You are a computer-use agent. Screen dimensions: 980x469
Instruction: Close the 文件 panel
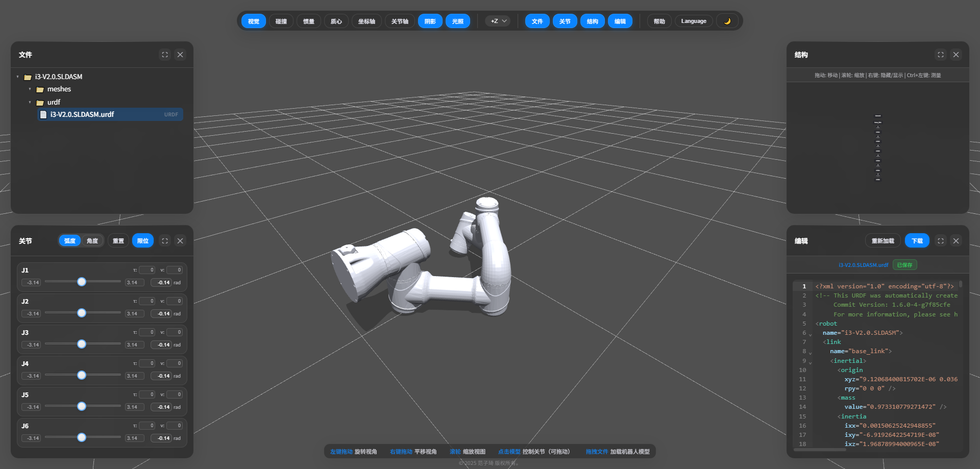tap(180, 55)
